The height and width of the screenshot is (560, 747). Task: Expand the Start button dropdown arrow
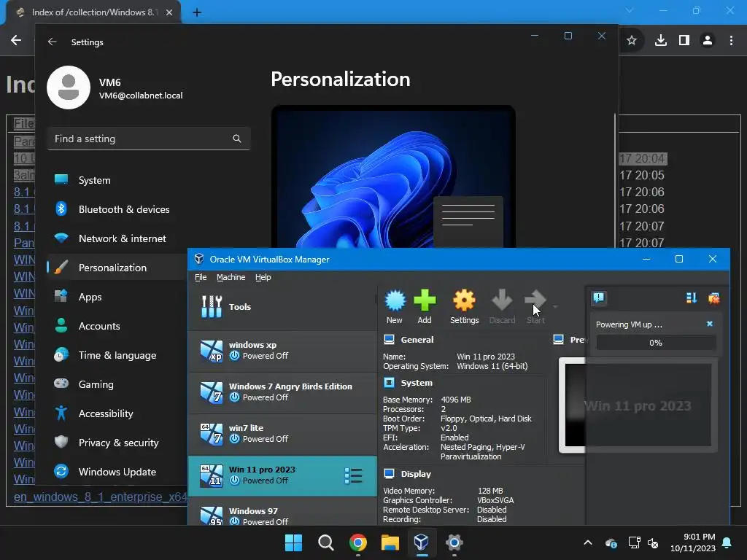(x=555, y=307)
